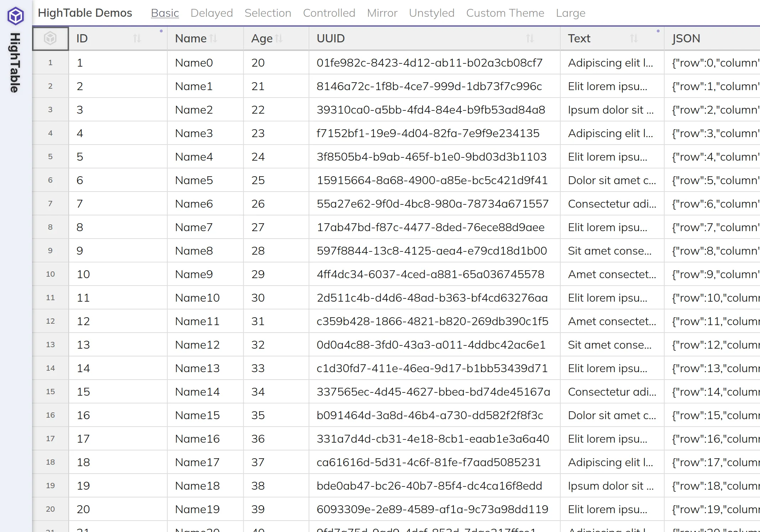Click the purple dot in ID header
760x532 pixels.
(x=161, y=31)
